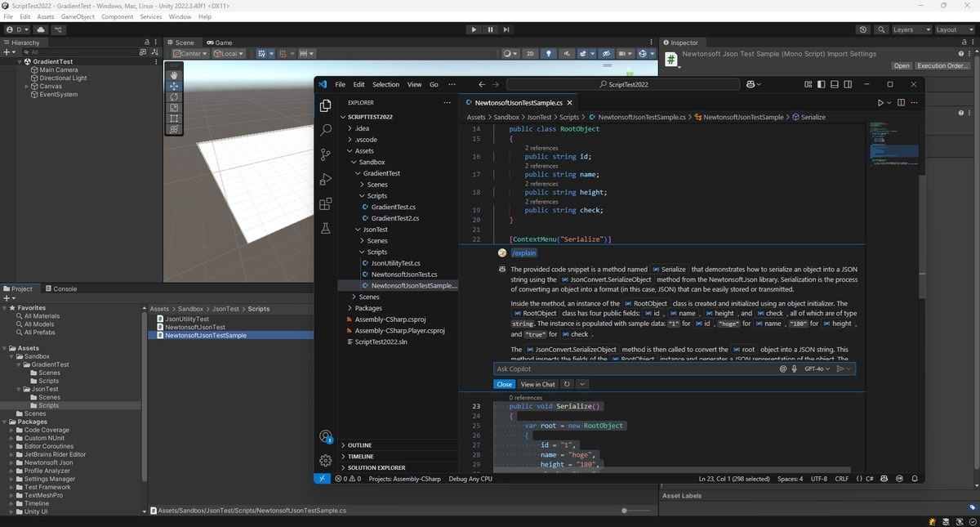The image size is (980, 527).
Task: Open Source Control view in activity bar
Action: point(326,154)
